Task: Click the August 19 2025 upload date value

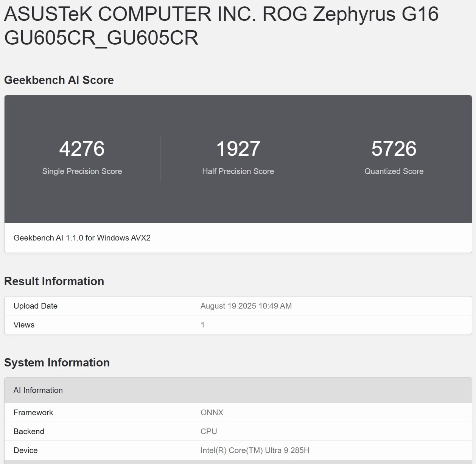Action: click(246, 306)
